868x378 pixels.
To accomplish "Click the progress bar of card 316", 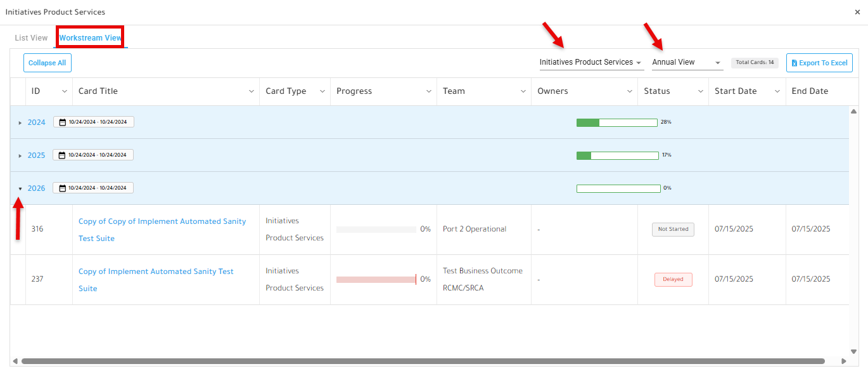I will 376,230.
